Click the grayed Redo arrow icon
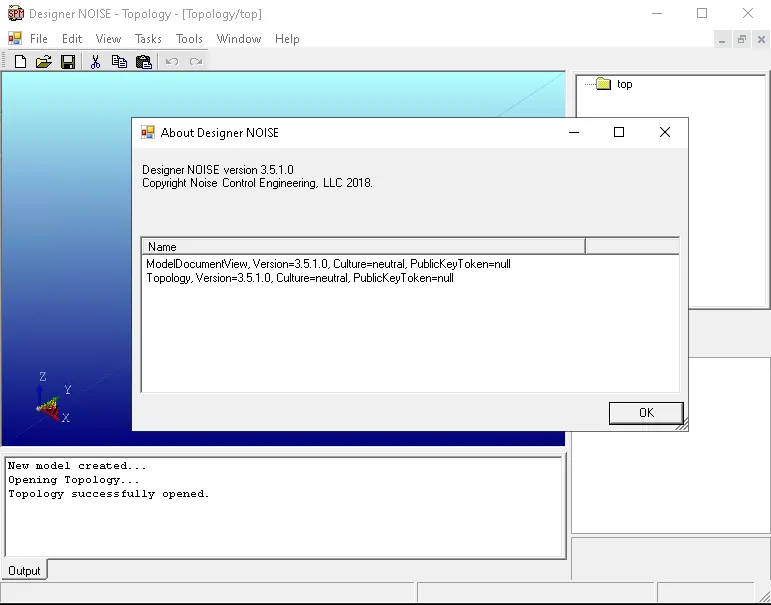The width and height of the screenshot is (771, 605). pyautogui.click(x=196, y=61)
